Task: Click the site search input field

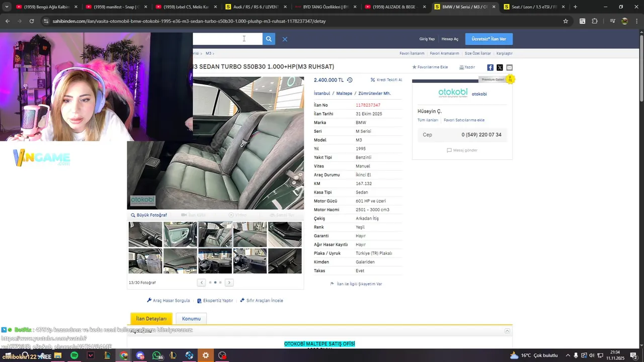Action: [227, 39]
